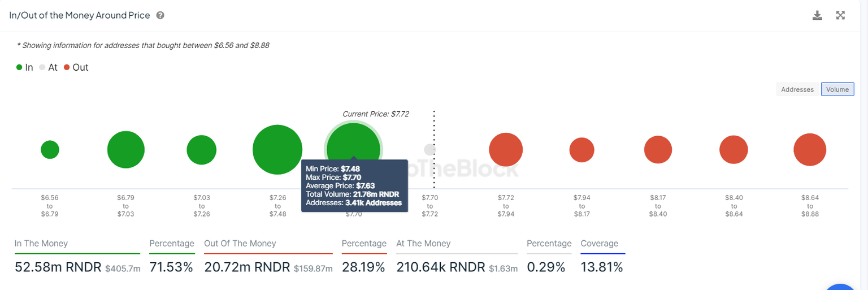This screenshot has width=868, height=290.
Task: Select the $7.94 to $8.17 red bubble
Action: click(x=581, y=150)
